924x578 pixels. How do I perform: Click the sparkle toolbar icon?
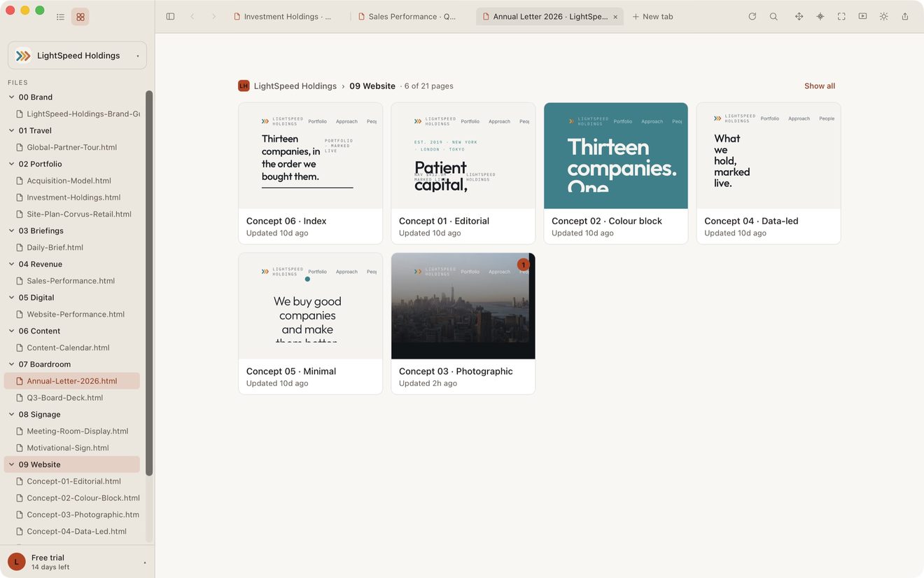tap(820, 17)
